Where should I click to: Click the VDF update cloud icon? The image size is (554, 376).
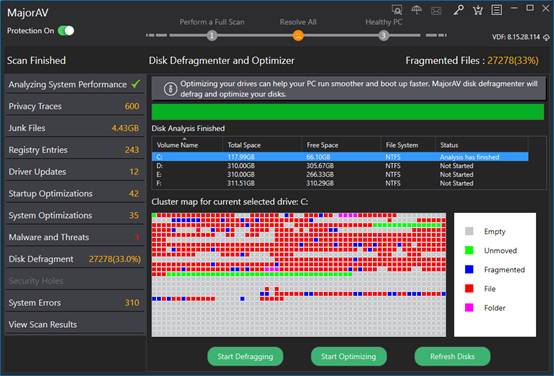(546, 37)
